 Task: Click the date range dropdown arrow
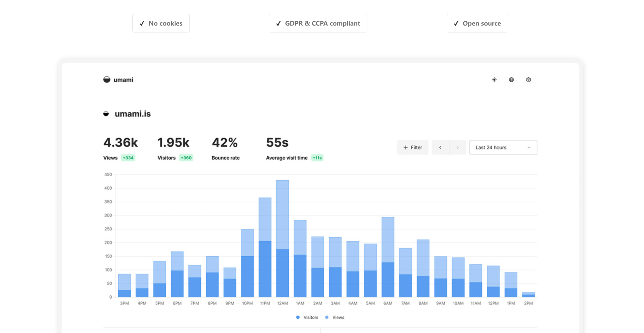[529, 147]
